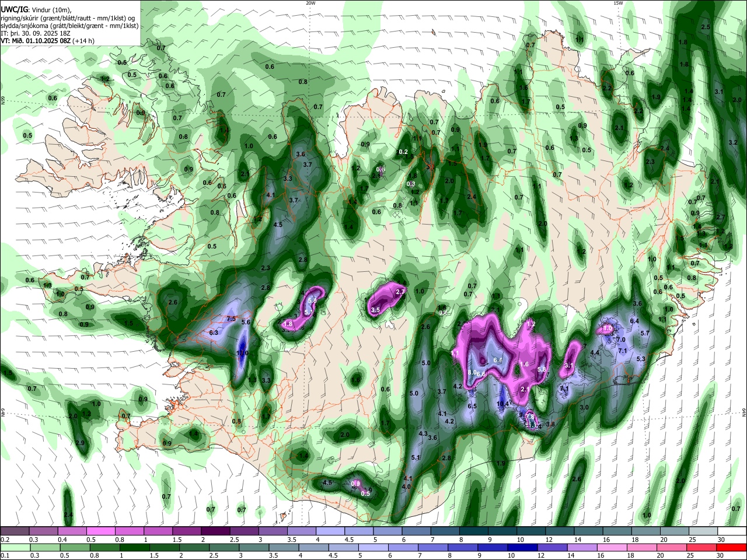The image size is (747, 560).
Task: Click the 'UWC/IG: Vindur (10m)' title text
Action: click(x=36, y=10)
